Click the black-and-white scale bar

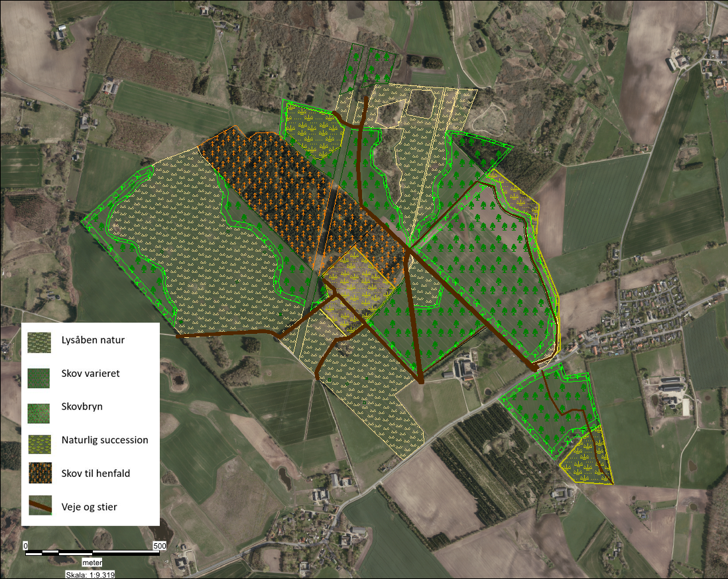click(92, 553)
